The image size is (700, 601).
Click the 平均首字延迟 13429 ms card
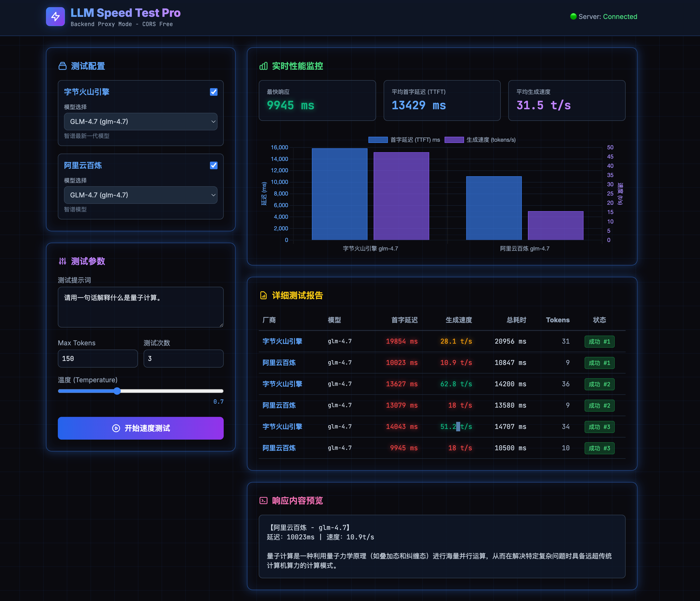click(x=442, y=100)
